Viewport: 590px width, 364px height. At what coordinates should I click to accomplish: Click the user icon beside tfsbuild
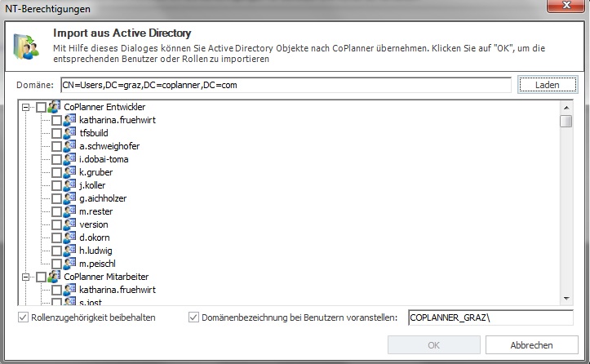(69, 133)
